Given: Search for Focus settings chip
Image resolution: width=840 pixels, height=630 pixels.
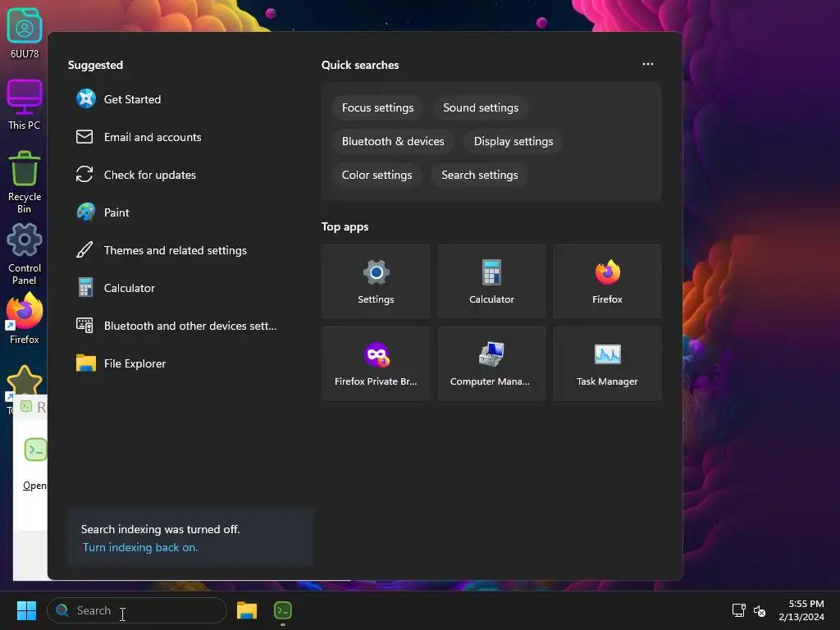Looking at the screenshot, I should tap(377, 107).
